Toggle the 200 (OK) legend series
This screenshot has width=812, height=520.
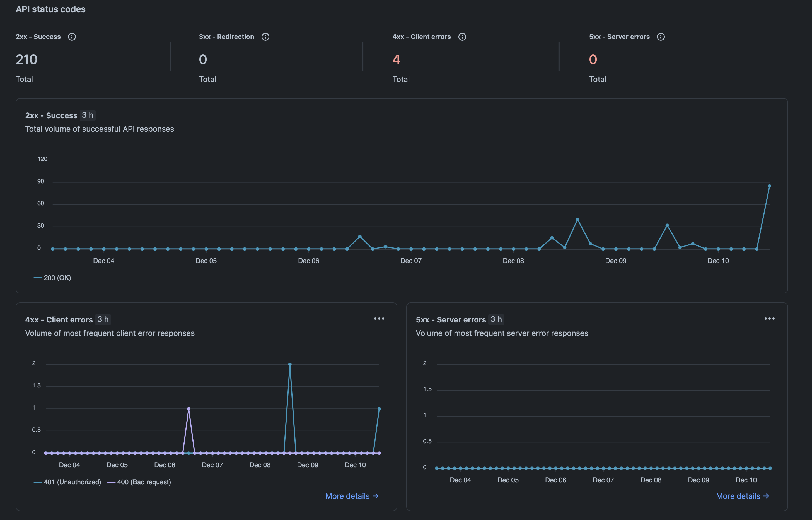pyautogui.click(x=53, y=278)
